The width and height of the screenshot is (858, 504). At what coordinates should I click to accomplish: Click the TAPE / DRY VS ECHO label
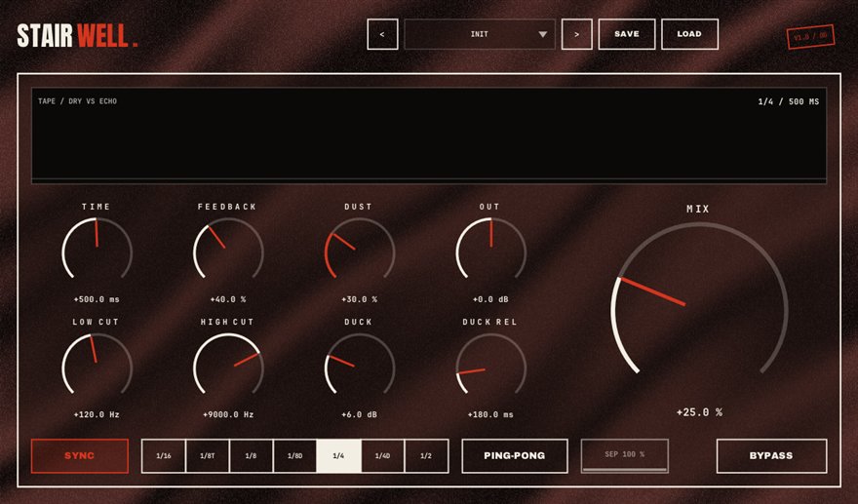click(x=77, y=101)
